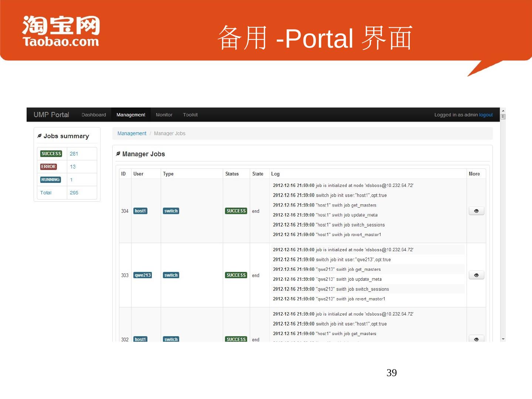Switch to the Monitor menu item

click(x=164, y=115)
